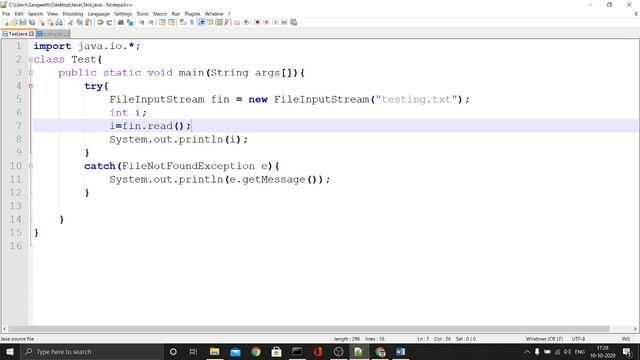Viewport: 640px width, 360px height.
Task: Select the Test.java document tab
Action: pos(18,34)
